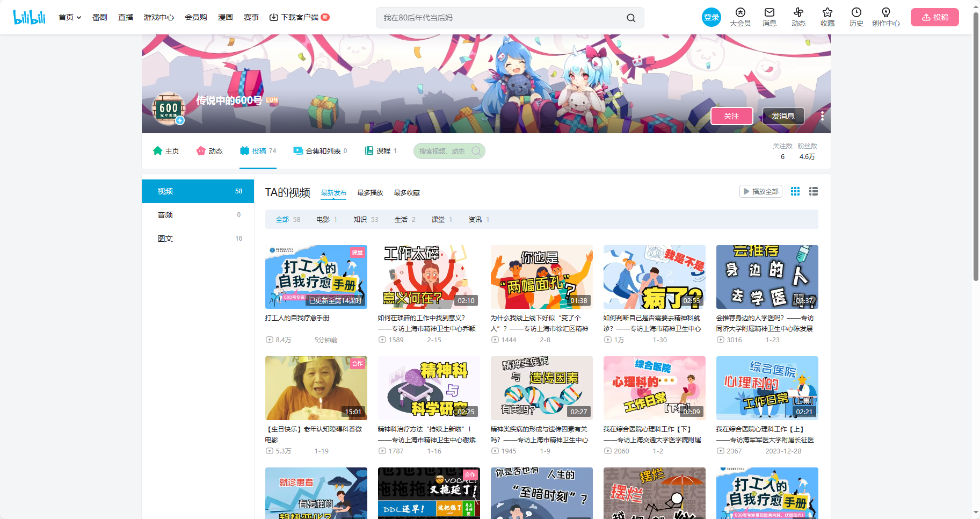Sort by 最多播放

[370, 193]
